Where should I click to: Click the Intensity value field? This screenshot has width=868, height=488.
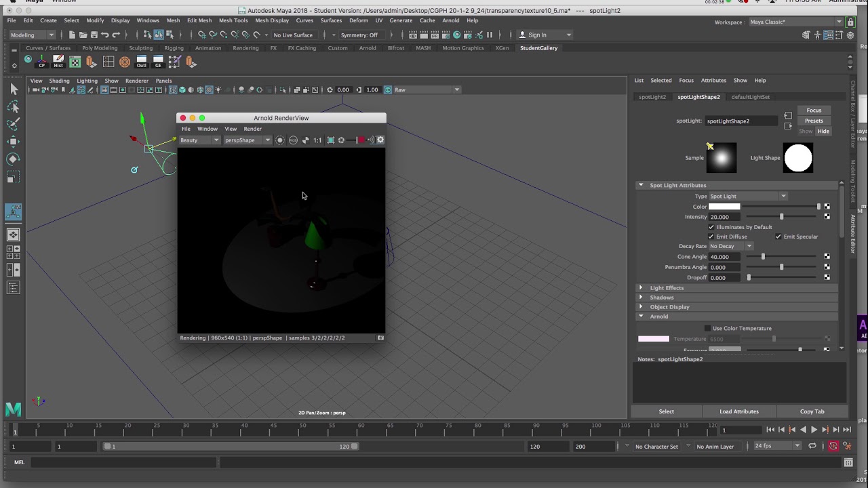[726, 217]
